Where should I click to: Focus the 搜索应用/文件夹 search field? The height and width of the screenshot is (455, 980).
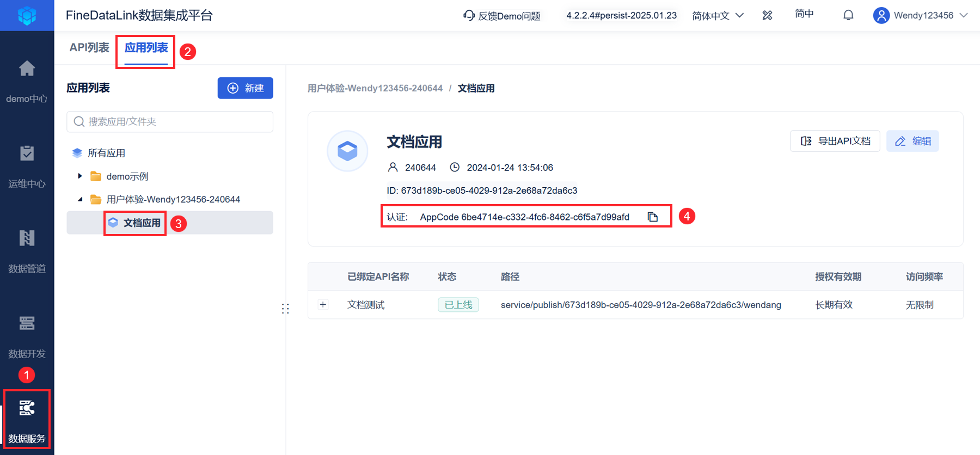pyautogui.click(x=170, y=122)
